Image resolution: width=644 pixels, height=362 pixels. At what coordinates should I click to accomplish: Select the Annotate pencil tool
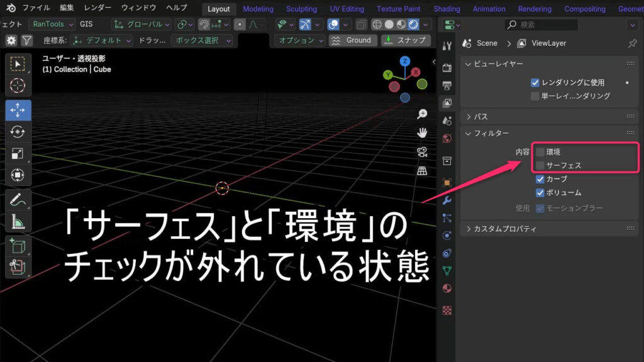18,200
